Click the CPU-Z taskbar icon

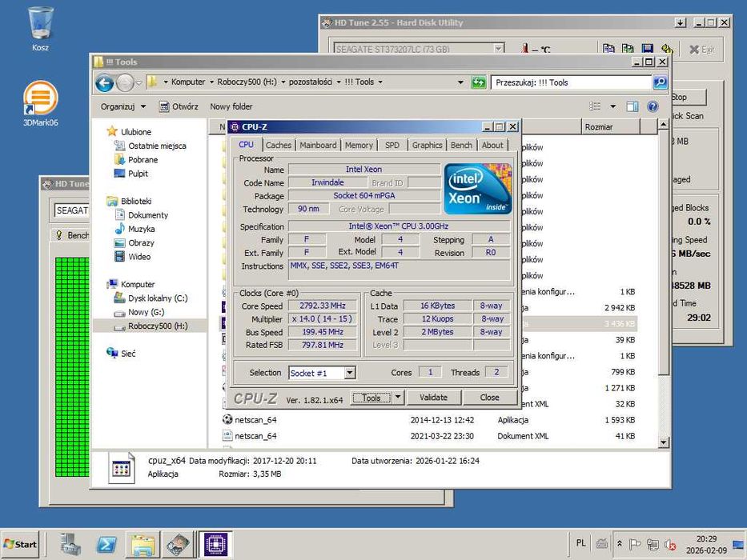coord(216,544)
